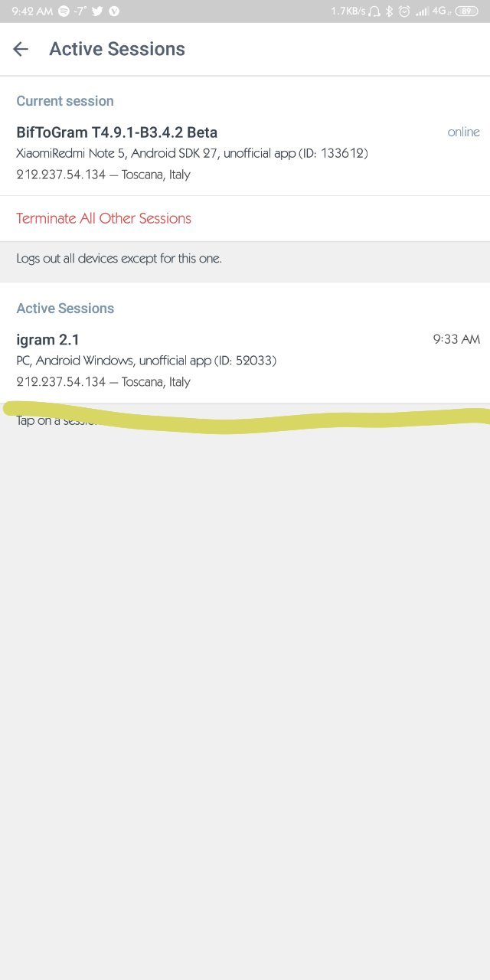Screen dimensions: 490x980
Task: Open the igram 2.1 session entry
Action: [x=245, y=360]
